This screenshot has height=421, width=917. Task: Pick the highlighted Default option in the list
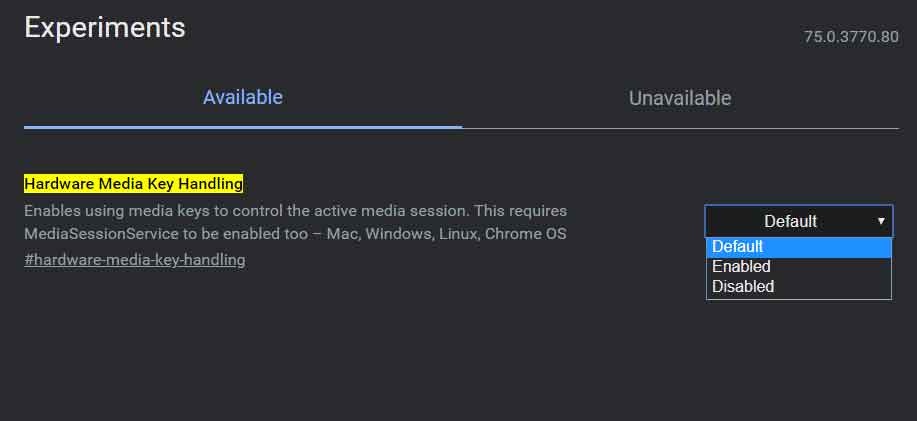[738, 247]
